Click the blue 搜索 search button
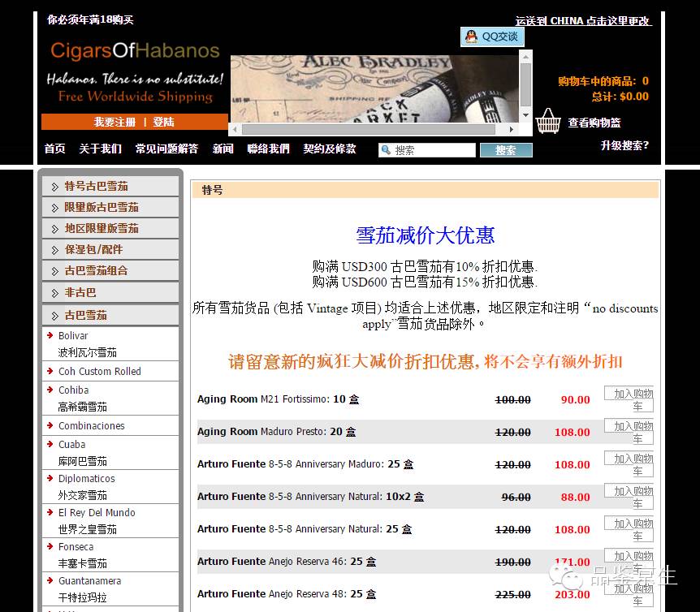This screenshot has width=700, height=612. (506, 150)
